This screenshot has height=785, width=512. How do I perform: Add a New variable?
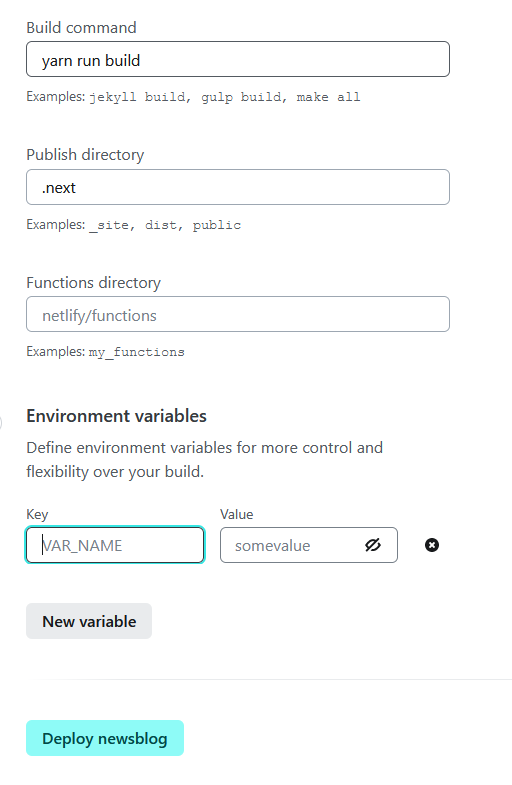click(x=89, y=621)
